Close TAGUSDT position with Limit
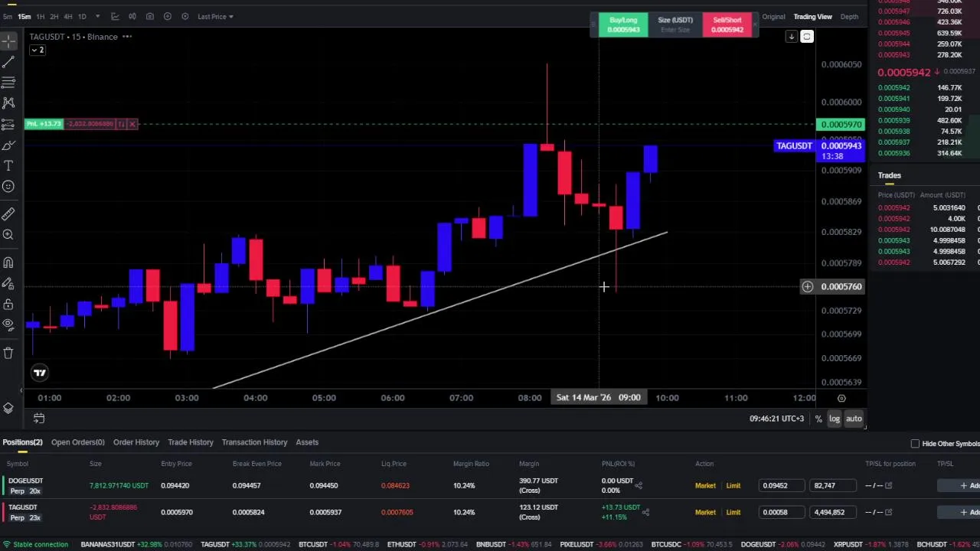The image size is (980, 551). coord(733,512)
